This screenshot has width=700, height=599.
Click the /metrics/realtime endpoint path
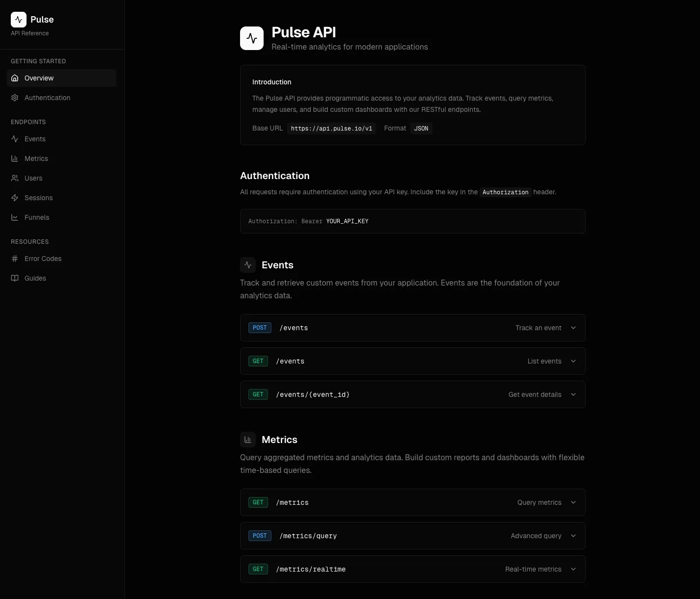point(311,569)
